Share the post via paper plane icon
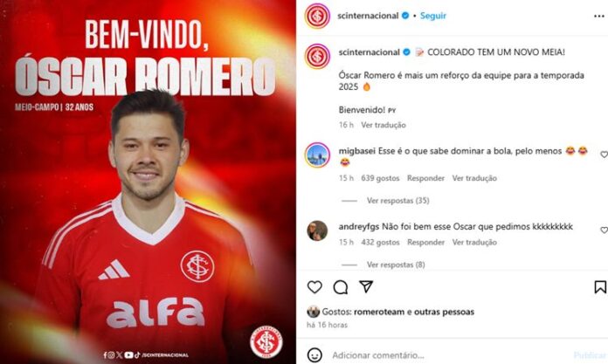The image size is (608, 364). click(366, 286)
